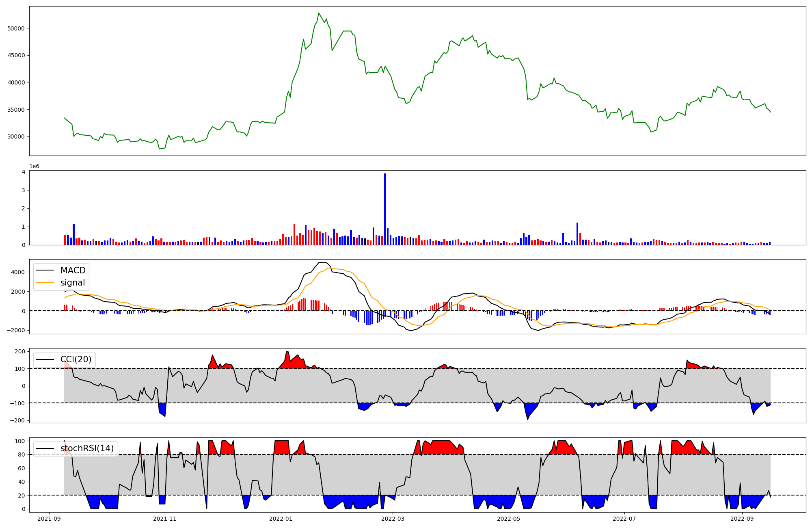Viewport: 812px width, 528px height.
Task: Click the 4000 tick on MACD axis
Action: pyautogui.click(x=19, y=272)
